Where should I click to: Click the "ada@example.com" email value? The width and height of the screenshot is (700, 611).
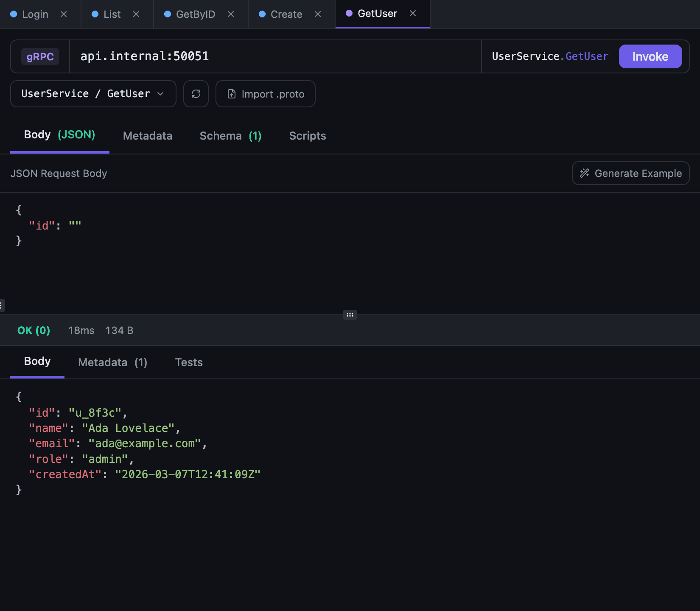(145, 443)
